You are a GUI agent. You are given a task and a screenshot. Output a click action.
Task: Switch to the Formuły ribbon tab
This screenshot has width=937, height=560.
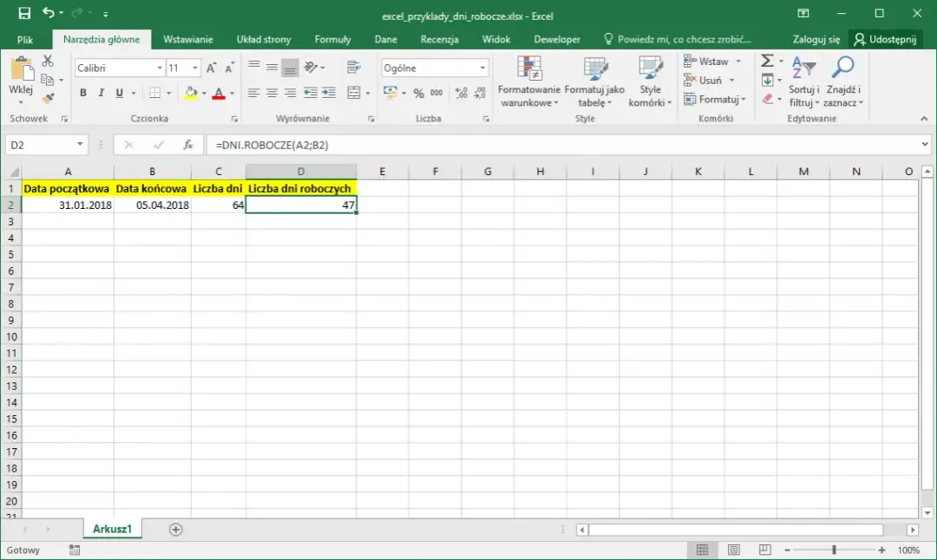coord(332,38)
